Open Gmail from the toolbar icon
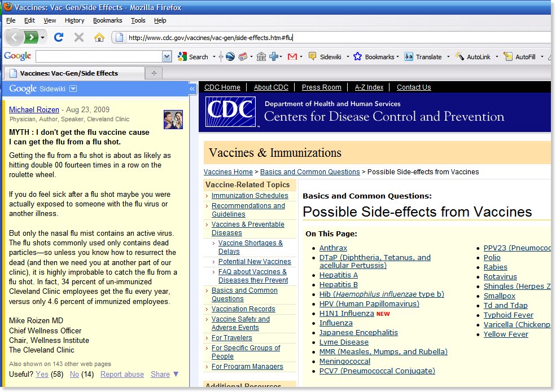Viewport: 556px width, 392px height. coord(292,56)
